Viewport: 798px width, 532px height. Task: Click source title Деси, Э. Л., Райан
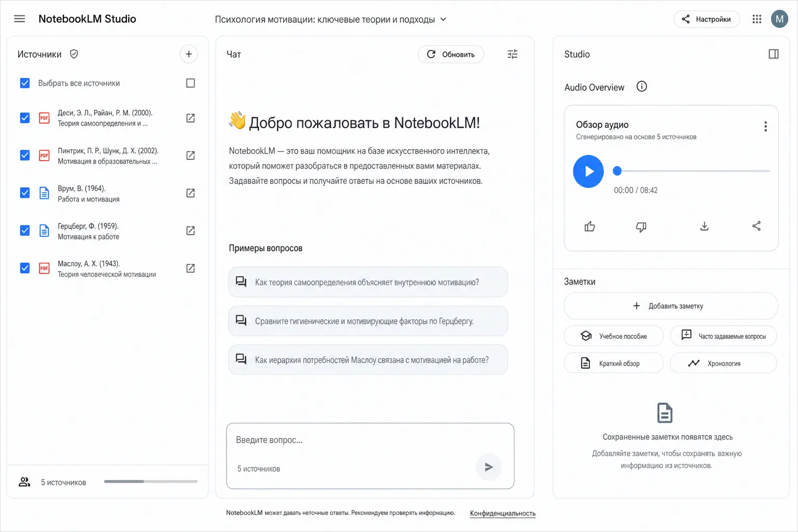[105, 113]
